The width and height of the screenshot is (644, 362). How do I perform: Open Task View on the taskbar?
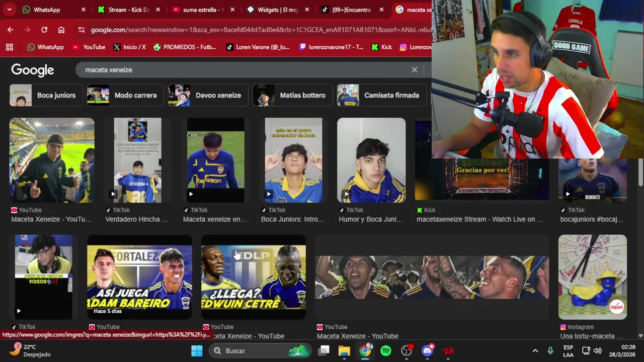point(324,350)
